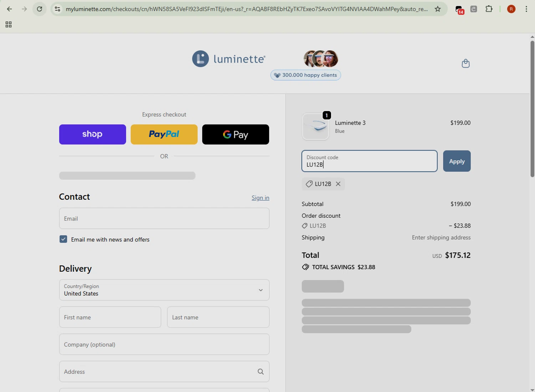The height and width of the screenshot is (392, 535).
Task: Pay with PayPal express button
Action: 164,134
